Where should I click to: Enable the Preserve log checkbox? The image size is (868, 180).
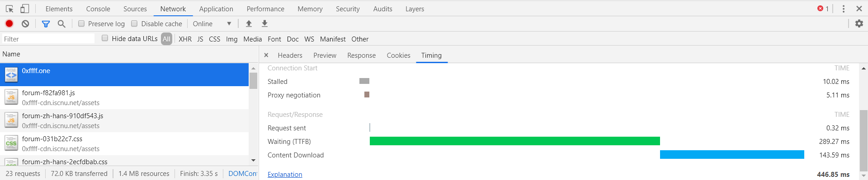tap(81, 23)
